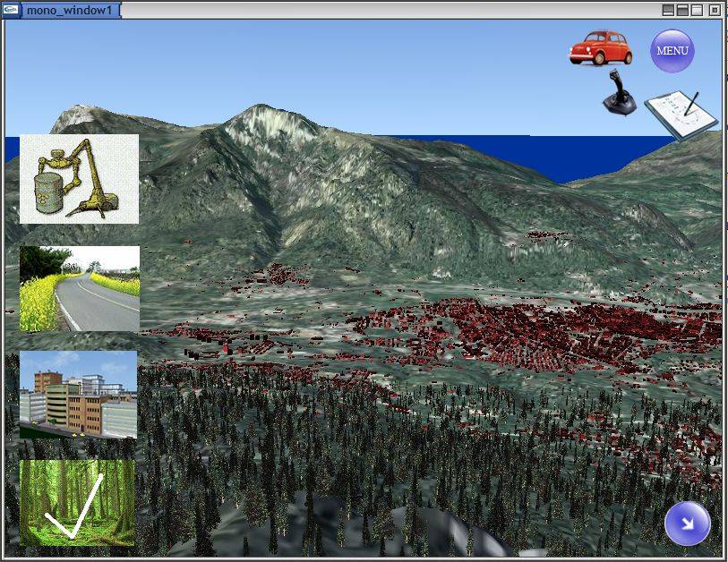The image size is (728, 562).
Task: Maximize the mono_window1 window
Action: (697, 10)
